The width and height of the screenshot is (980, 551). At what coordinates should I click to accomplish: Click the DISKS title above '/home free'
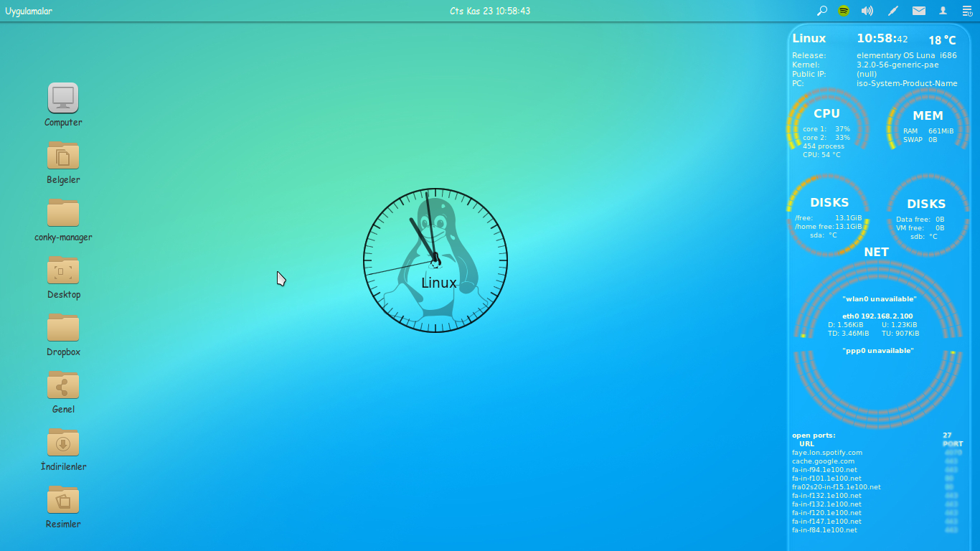click(829, 203)
